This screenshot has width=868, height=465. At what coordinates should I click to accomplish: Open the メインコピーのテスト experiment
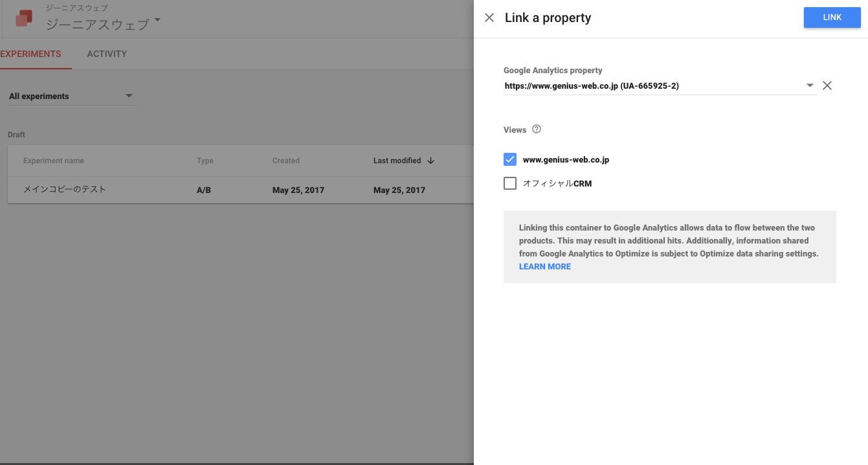point(65,190)
